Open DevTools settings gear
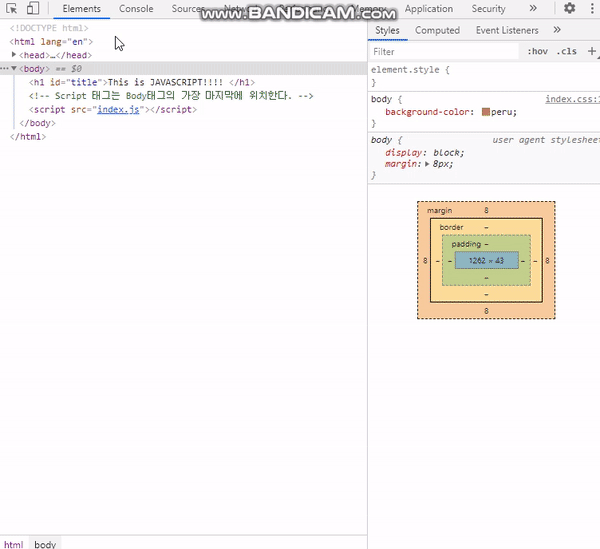The height and width of the screenshot is (549, 600). (x=569, y=8)
